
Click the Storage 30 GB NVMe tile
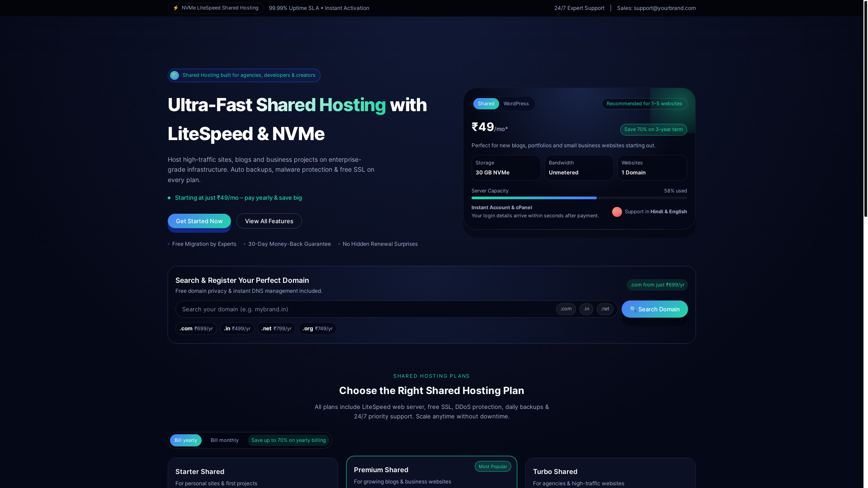point(506,168)
